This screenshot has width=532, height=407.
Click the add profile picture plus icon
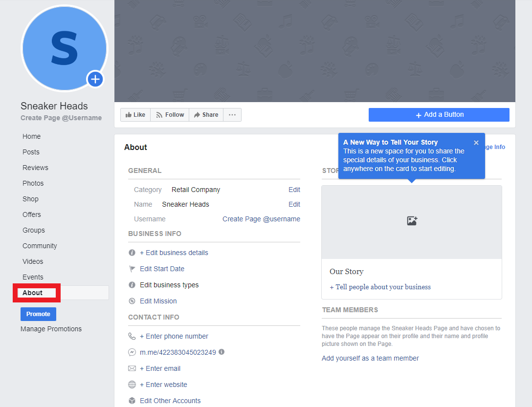[x=95, y=79]
